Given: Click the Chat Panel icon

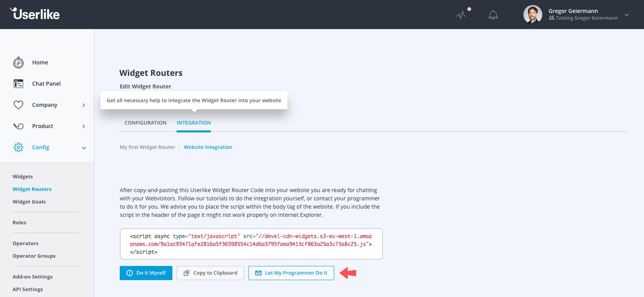Looking at the screenshot, I should [18, 84].
